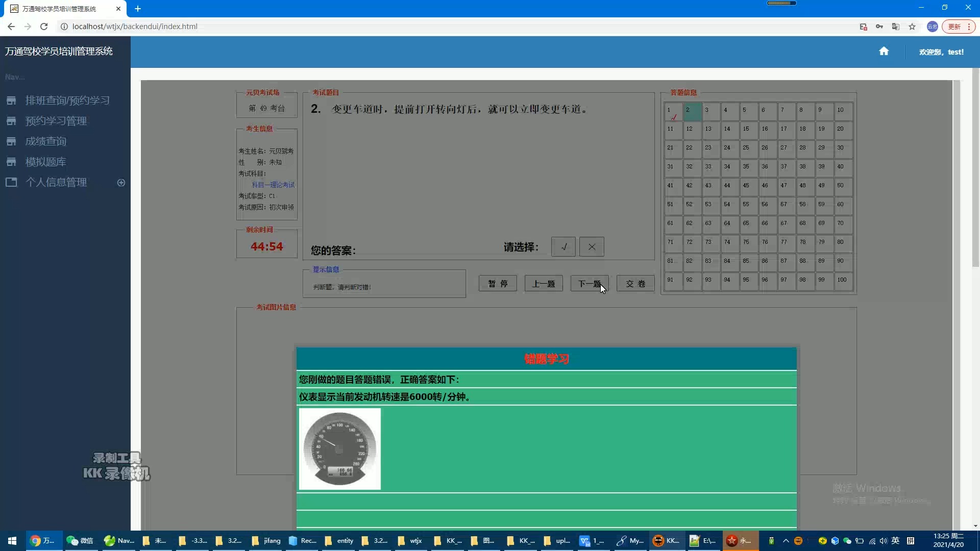Click the 欢迎您, test! user label
This screenshot has height=551, width=980.
tap(941, 52)
